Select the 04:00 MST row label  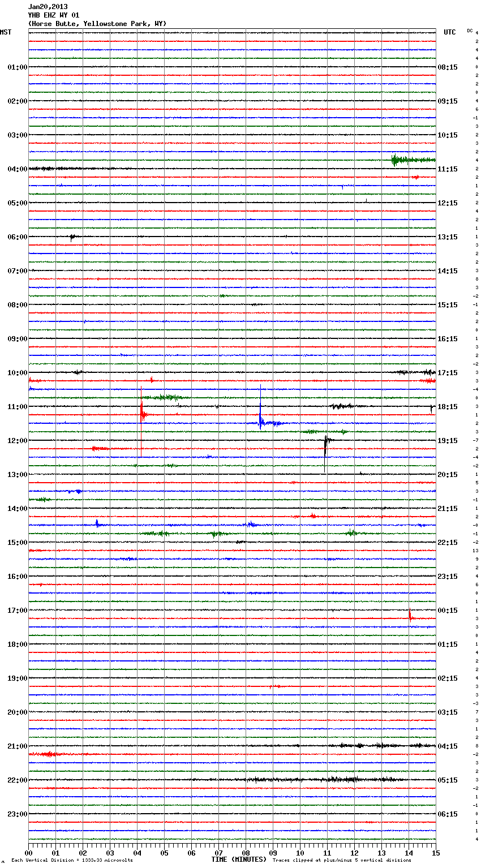(x=17, y=169)
